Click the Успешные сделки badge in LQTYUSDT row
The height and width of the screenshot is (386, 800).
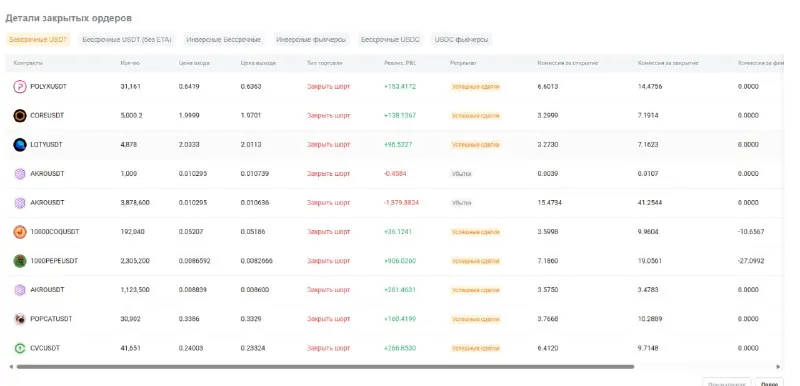476,145
